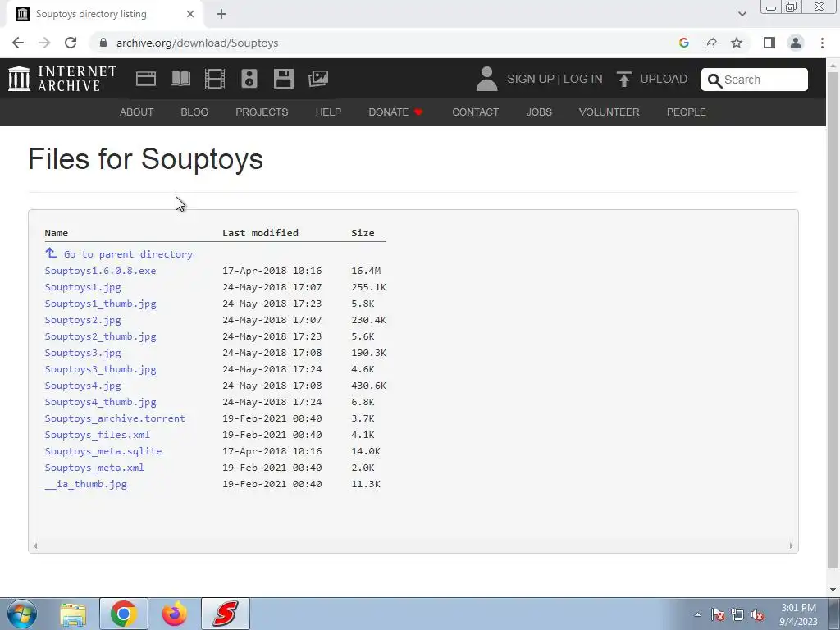Screen dimensions: 840x630
Task: Open the BLOG menu item
Action: click(194, 112)
